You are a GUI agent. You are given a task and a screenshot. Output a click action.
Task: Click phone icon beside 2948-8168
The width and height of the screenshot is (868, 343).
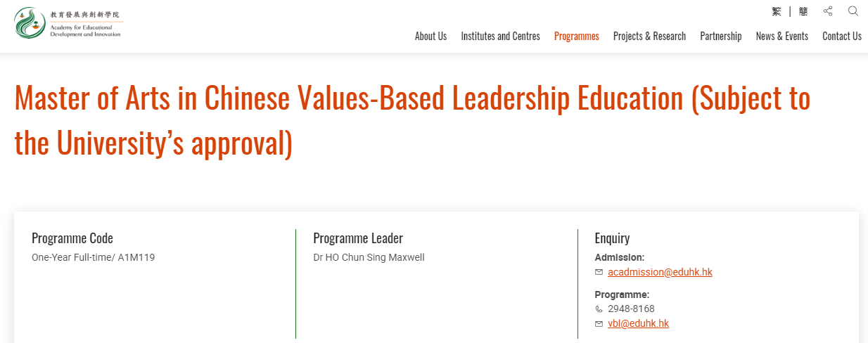coord(599,309)
